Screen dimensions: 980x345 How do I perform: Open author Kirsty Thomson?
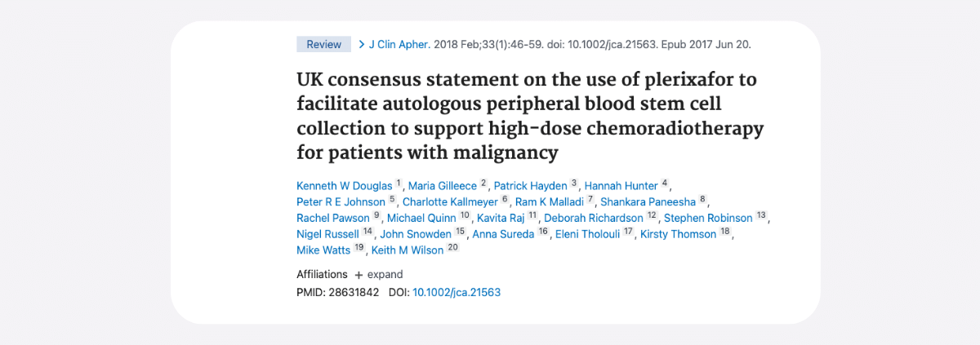tap(678, 234)
